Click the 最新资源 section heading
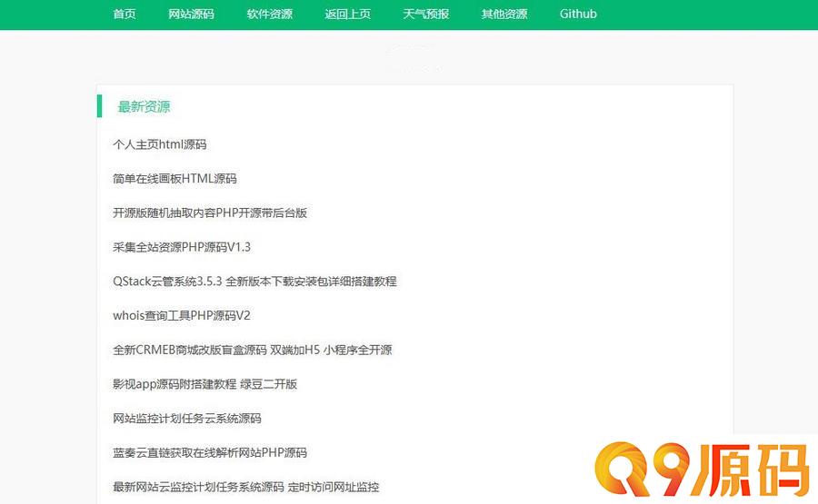 pos(144,107)
